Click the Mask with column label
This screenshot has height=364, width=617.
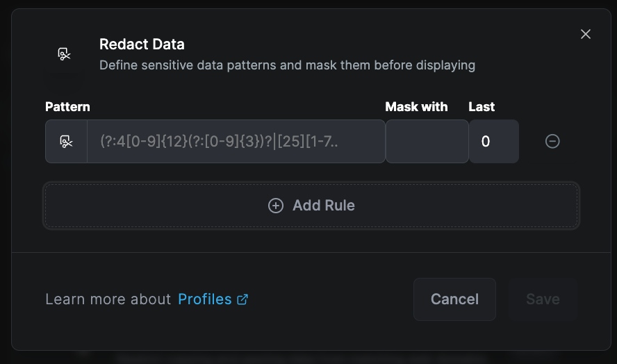[416, 107]
